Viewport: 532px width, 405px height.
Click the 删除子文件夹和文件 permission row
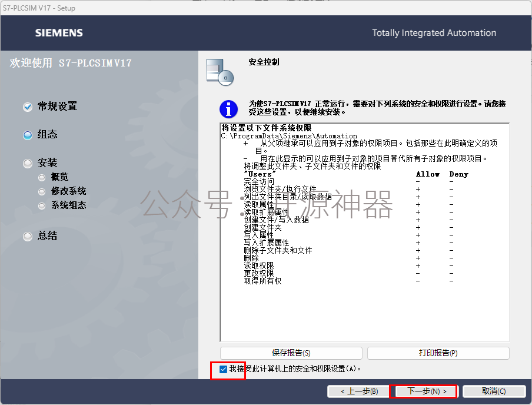point(348,251)
